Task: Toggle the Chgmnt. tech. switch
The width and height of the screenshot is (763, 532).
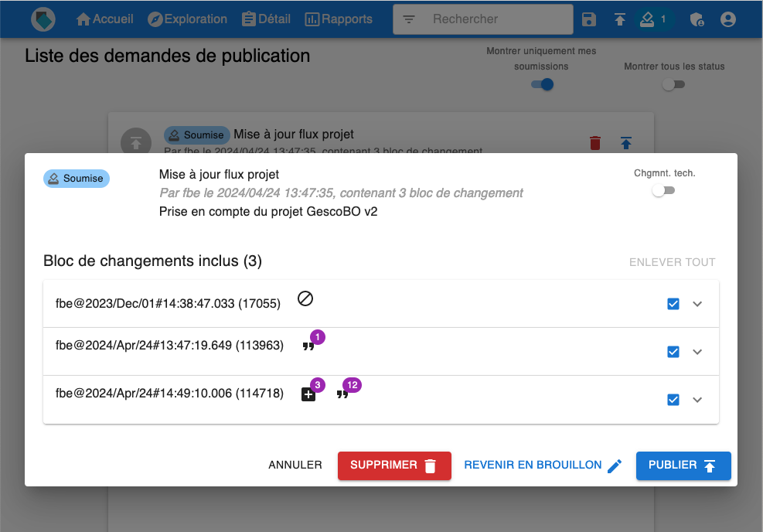Action: click(663, 190)
